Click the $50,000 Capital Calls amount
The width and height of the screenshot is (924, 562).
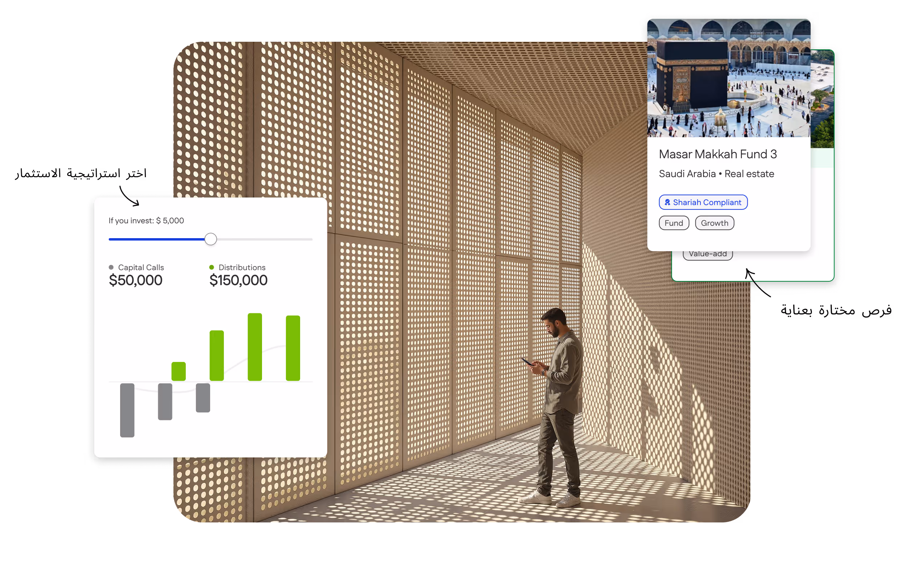135,280
